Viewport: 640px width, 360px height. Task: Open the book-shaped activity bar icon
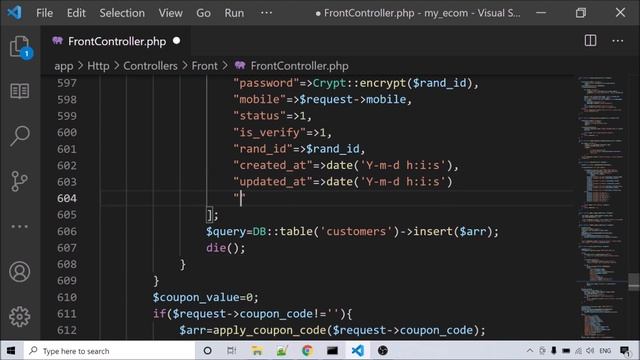click(20, 91)
